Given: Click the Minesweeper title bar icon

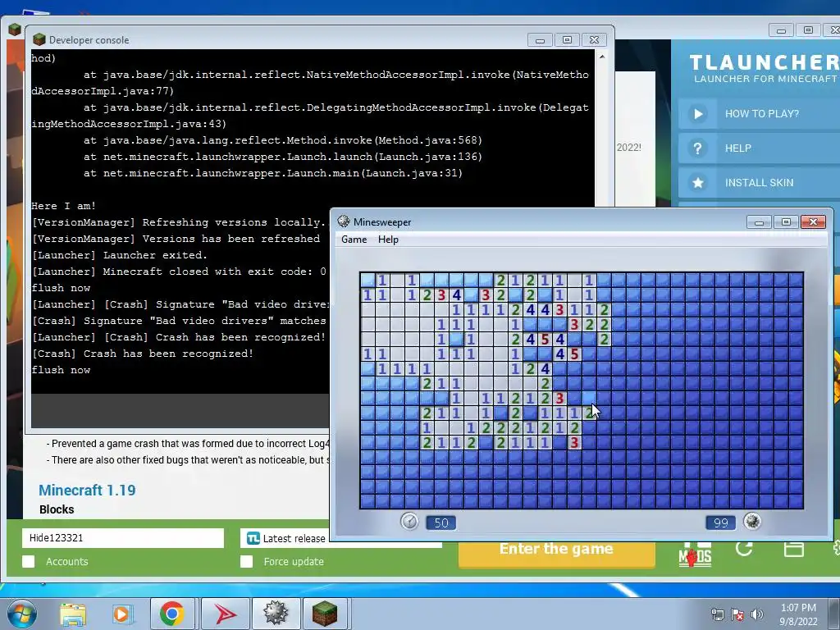Looking at the screenshot, I should click(x=344, y=221).
